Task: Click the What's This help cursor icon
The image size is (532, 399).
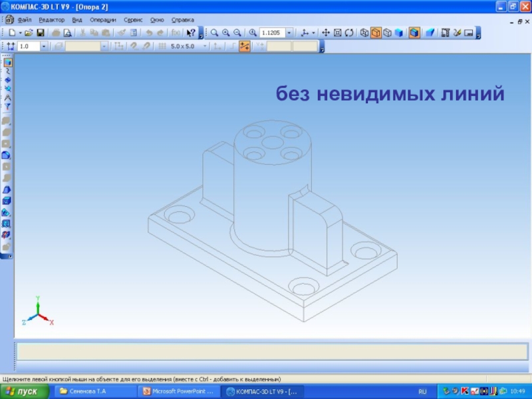Action: [x=191, y=33]
